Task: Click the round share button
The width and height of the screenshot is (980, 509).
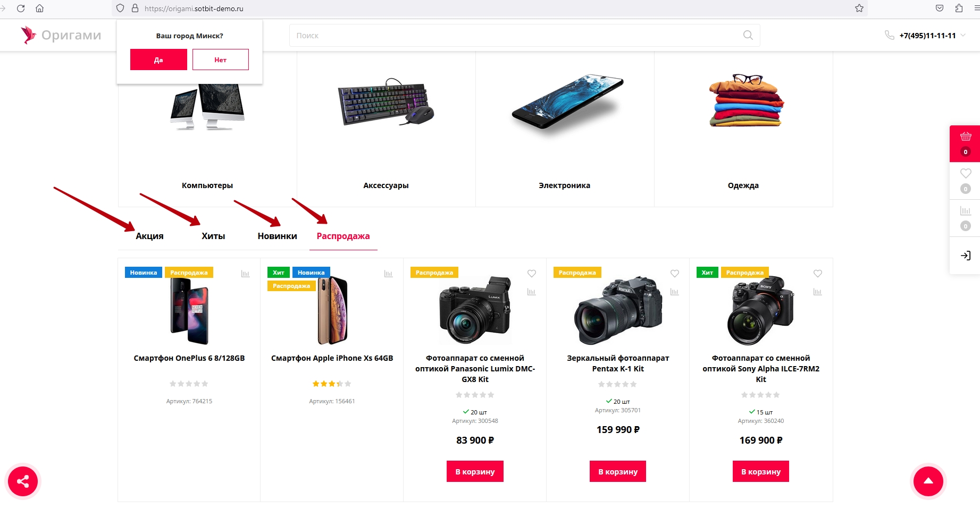Action: (x=23, y=481)
